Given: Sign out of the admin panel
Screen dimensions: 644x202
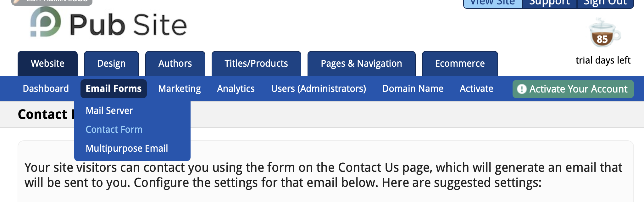Looking at the screenshot, I should [x=605, y=3].
